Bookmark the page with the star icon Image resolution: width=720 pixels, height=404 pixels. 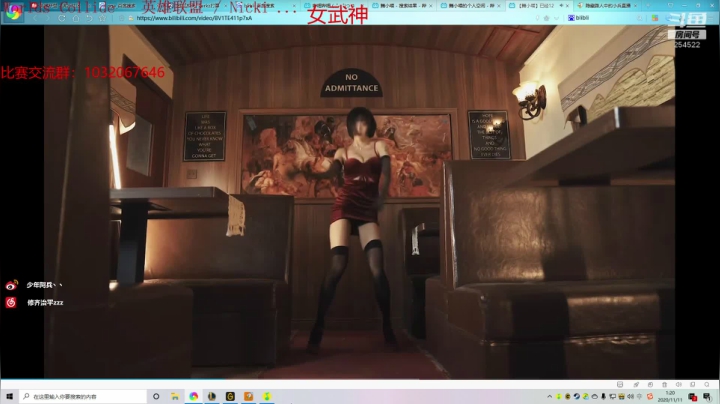coord(102,18)
